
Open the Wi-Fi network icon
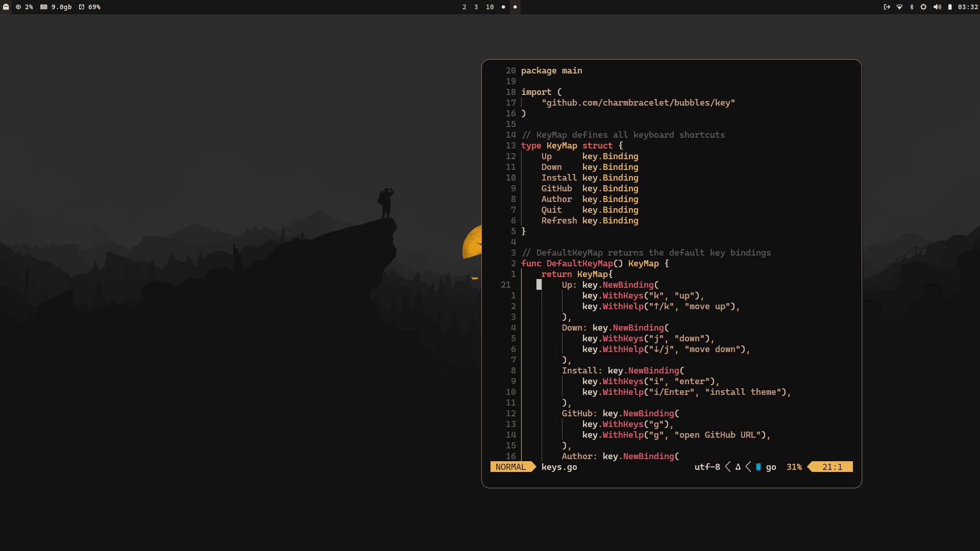(x=899, y=7)
